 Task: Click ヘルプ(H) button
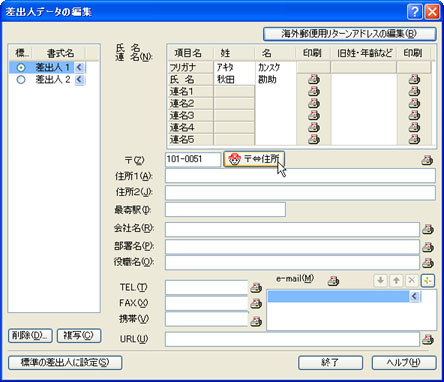pyautogui.click(x=404, y=363)
